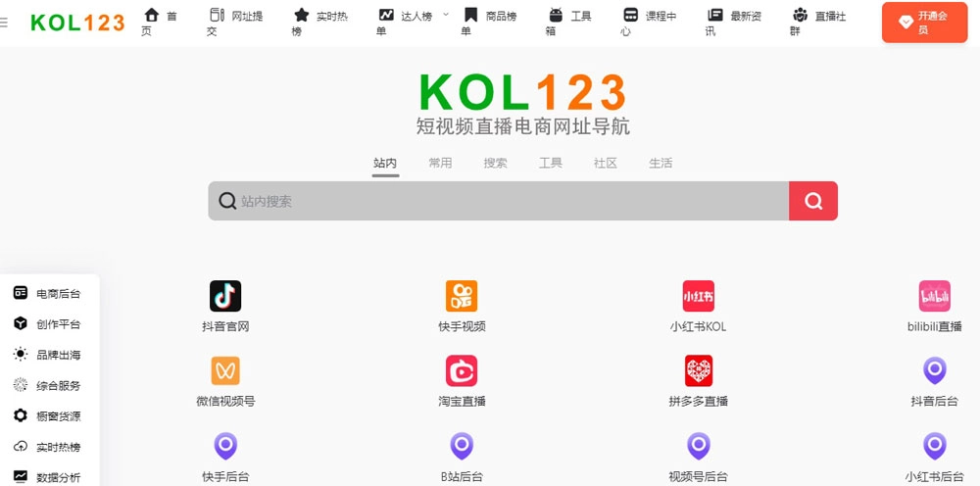The height and width of the screenshot is (486, 980).
Task: Switch to 社区 search tab
Action: point(606,164)
